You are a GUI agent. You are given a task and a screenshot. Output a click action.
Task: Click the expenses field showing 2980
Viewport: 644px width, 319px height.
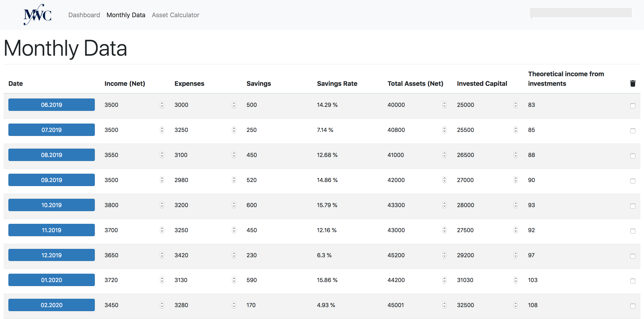point(205,180)
